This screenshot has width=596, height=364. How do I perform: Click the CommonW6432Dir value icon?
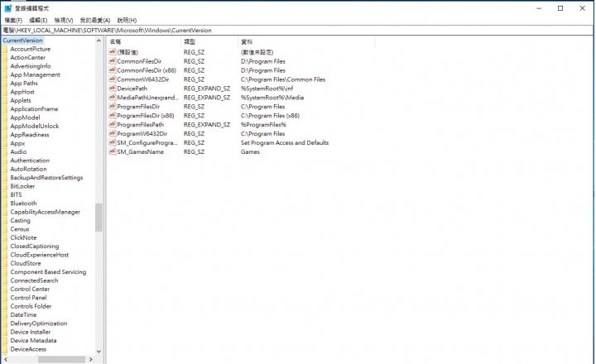tap(112, 79)
